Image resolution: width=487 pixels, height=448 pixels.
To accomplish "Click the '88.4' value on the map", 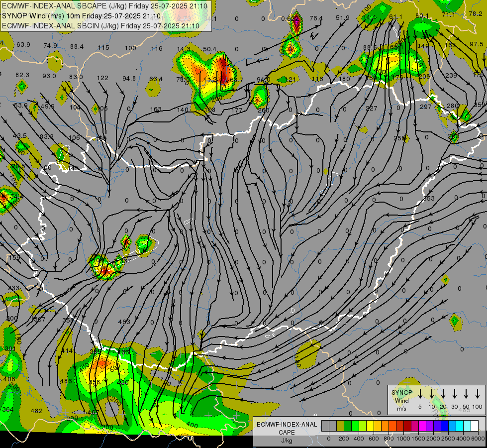I will tap(77, 46).
